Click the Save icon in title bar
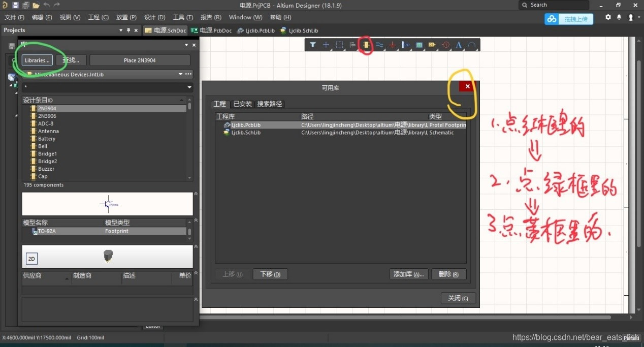 (x=15, y=5)
